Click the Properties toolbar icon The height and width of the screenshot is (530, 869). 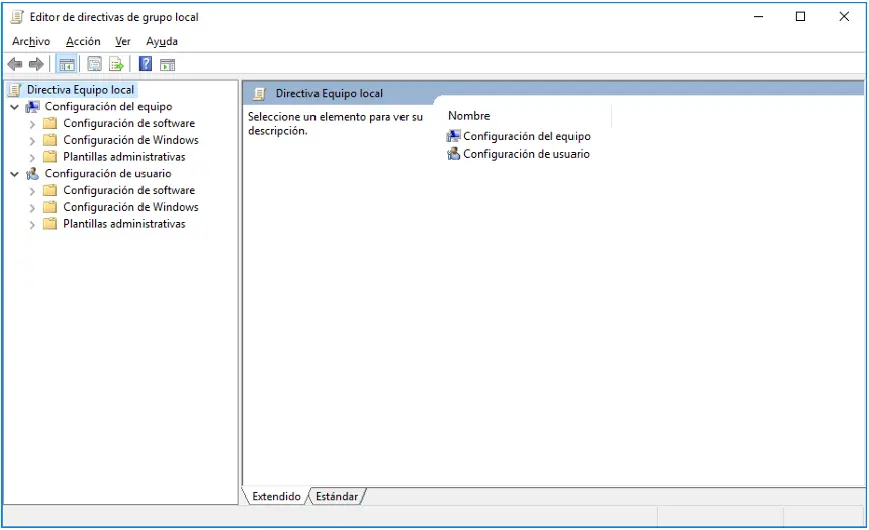point(95,64)
